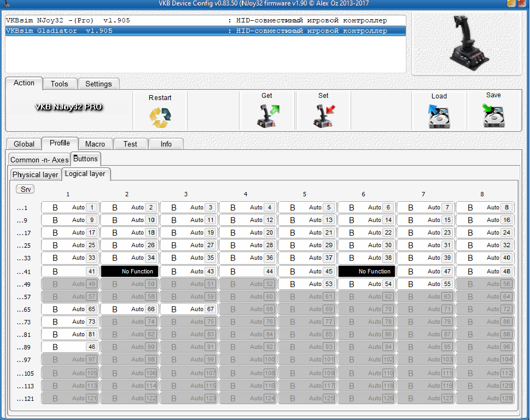530x420 pixels.
Task: Open the Settings tab
Action: [98, 84]
